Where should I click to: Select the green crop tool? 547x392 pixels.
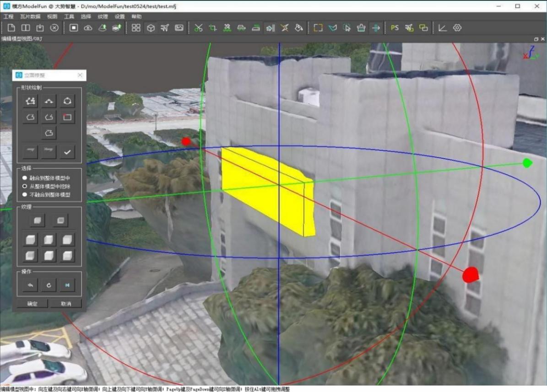pyautogui.click(x=213, y=28)
